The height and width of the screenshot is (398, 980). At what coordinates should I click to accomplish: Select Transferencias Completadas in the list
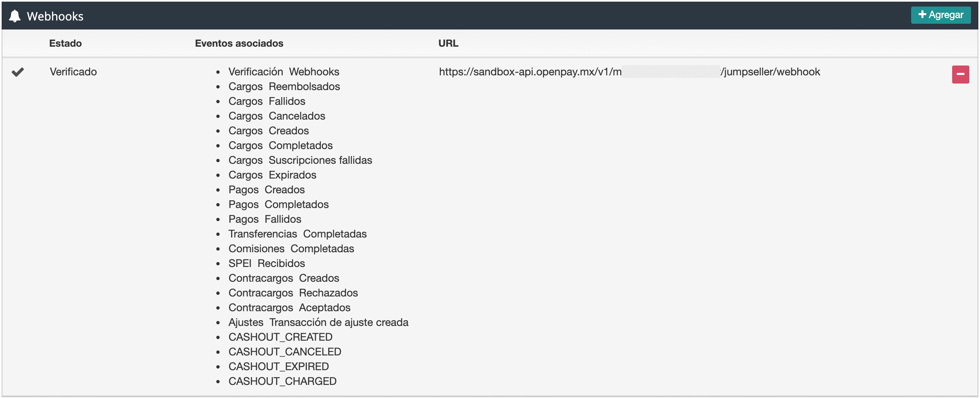point(297,234)
